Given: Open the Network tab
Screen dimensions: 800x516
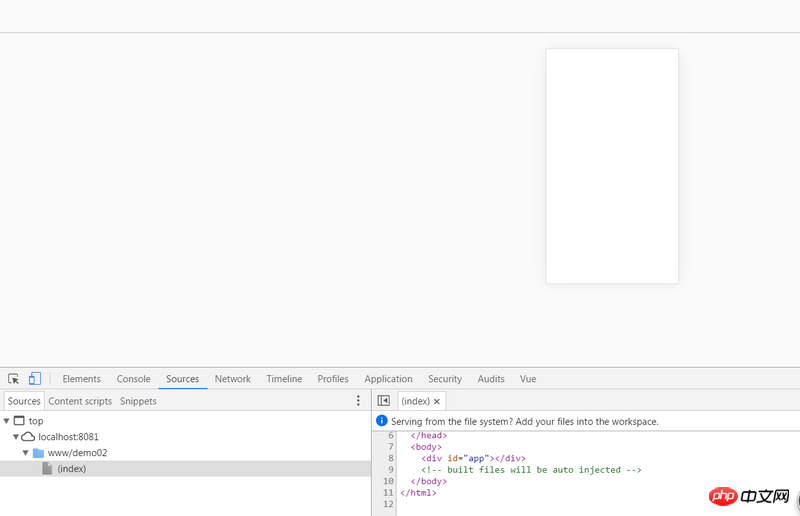Looking at the screenshot, I should [x=233, y=379].
